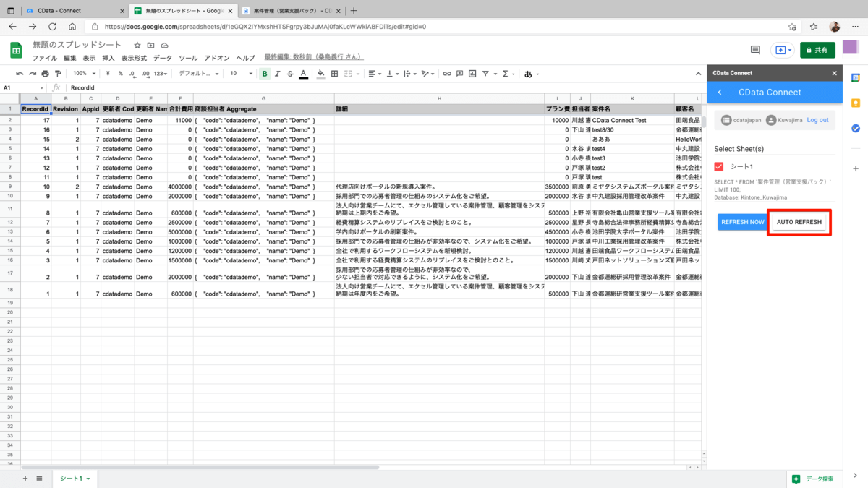The height and width of the screenshot is (488, 868).
Task: Click the Print icon
Action: (x=45, y=74)
